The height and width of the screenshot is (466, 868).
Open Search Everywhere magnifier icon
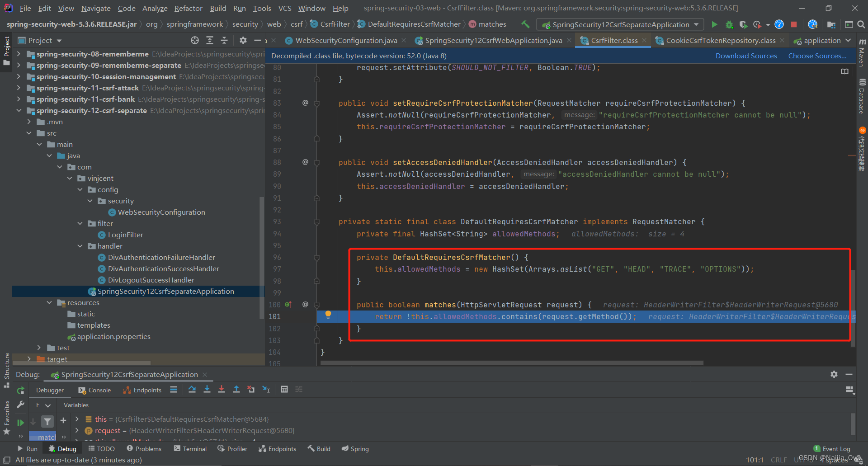tap(861, 24)
